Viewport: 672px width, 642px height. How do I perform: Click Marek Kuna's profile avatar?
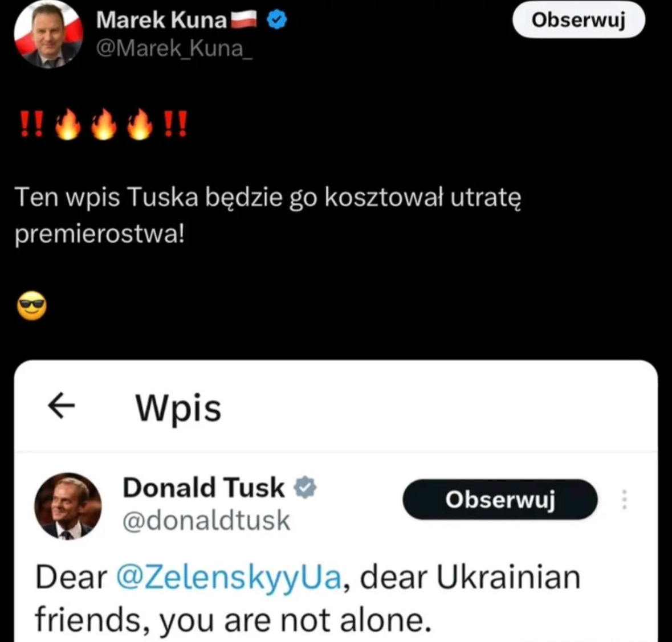coord(48,34)
